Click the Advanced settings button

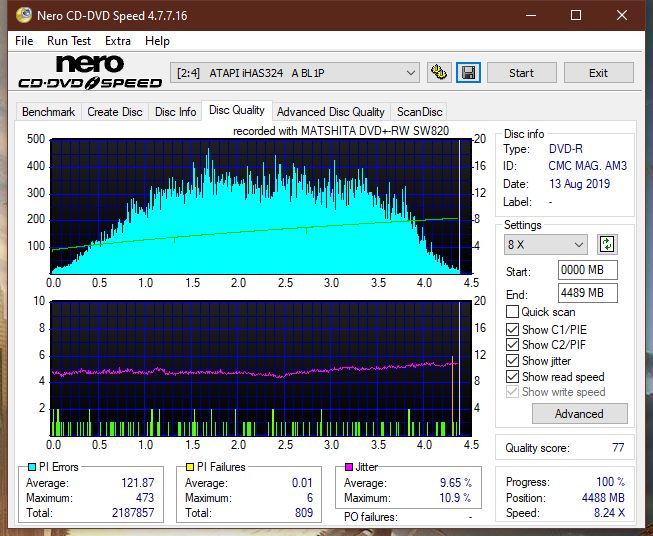click(x=579, y=414)
